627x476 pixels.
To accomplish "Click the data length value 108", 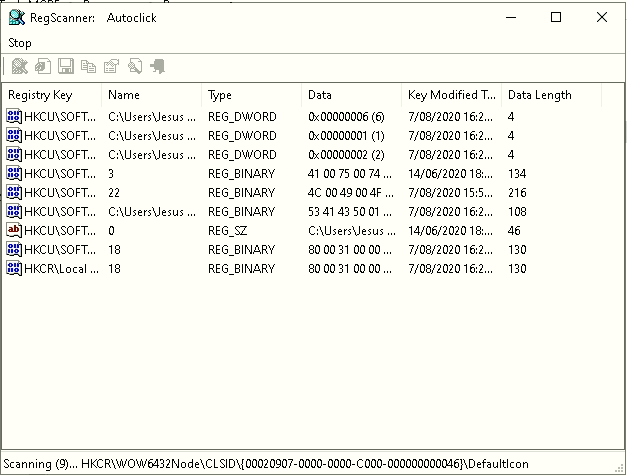I will pos(517,212).
